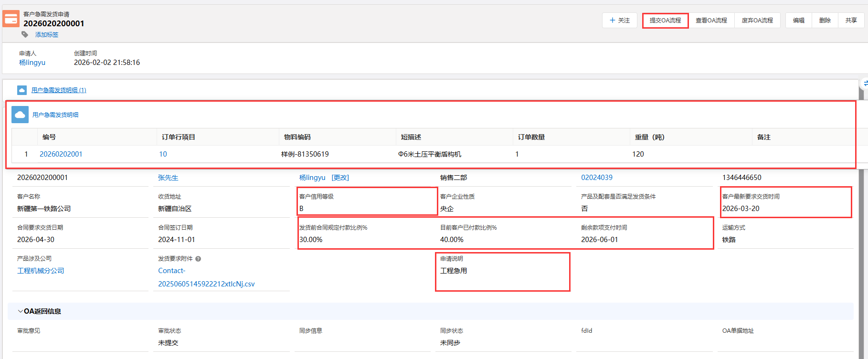Discard the OA流程

(x=757, y=21)
